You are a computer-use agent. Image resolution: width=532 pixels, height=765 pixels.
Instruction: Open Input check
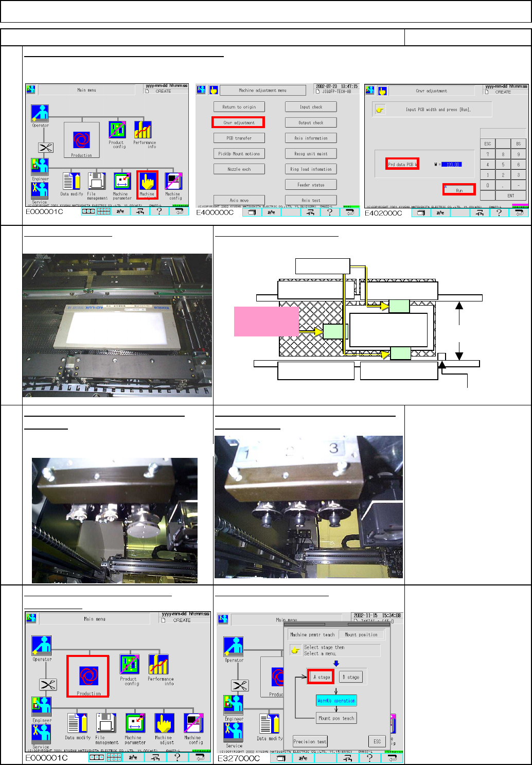point(311,107)
